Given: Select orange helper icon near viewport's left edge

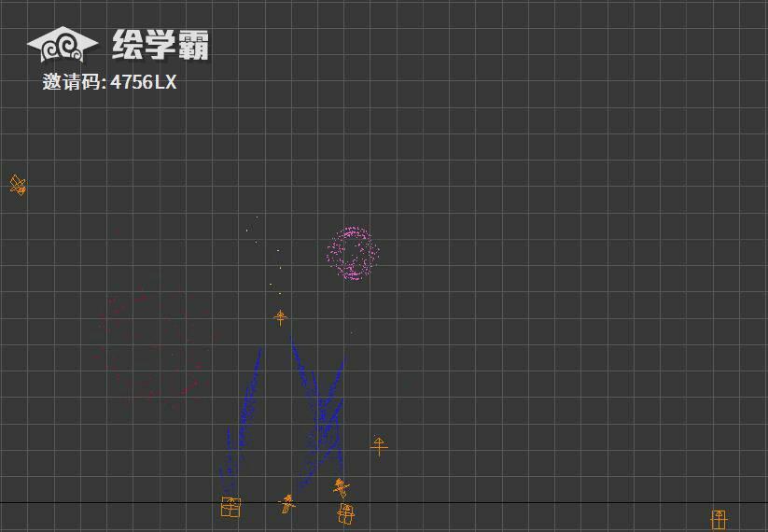Looking at the screenshot, I should (18, 185).
